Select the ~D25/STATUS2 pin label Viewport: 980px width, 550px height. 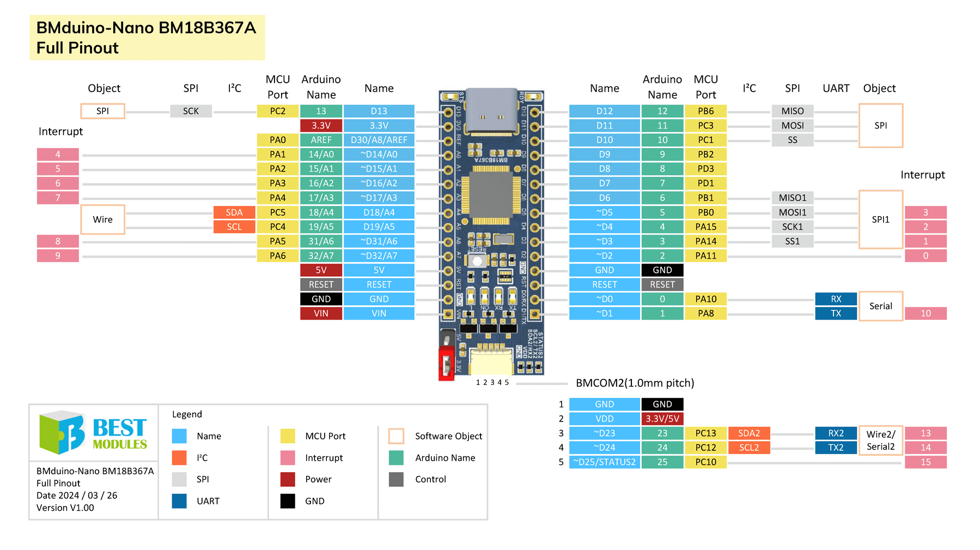[x=604, y=462]
